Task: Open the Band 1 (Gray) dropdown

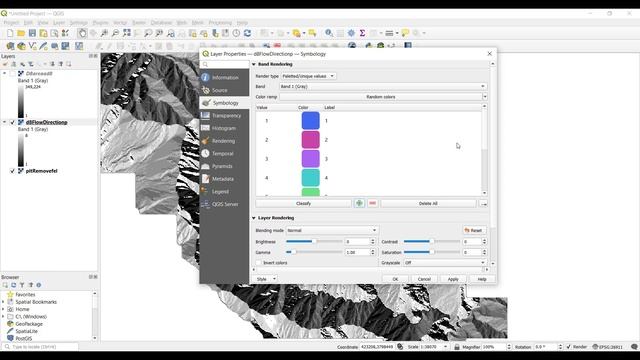Action: [x=382, y=86]
